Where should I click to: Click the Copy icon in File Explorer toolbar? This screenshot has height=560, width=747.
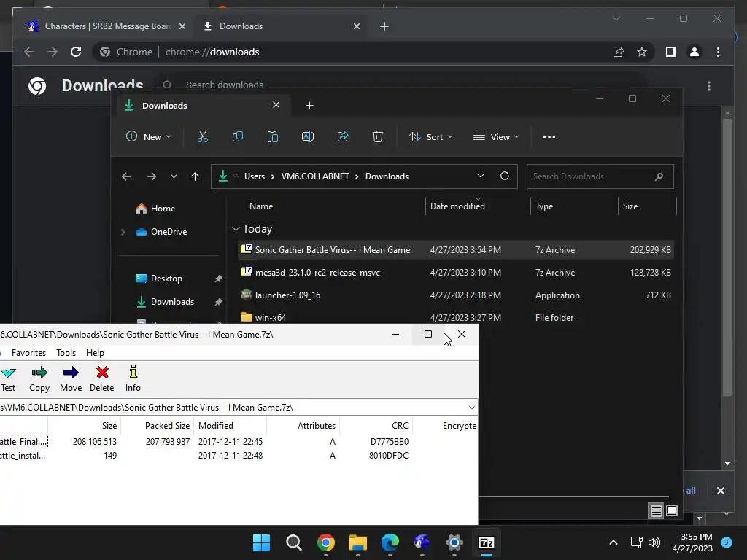[237, 136]
